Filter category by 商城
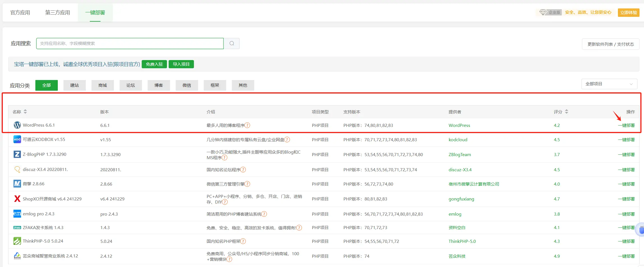644x267 pixels. click(x=103, y=85)
